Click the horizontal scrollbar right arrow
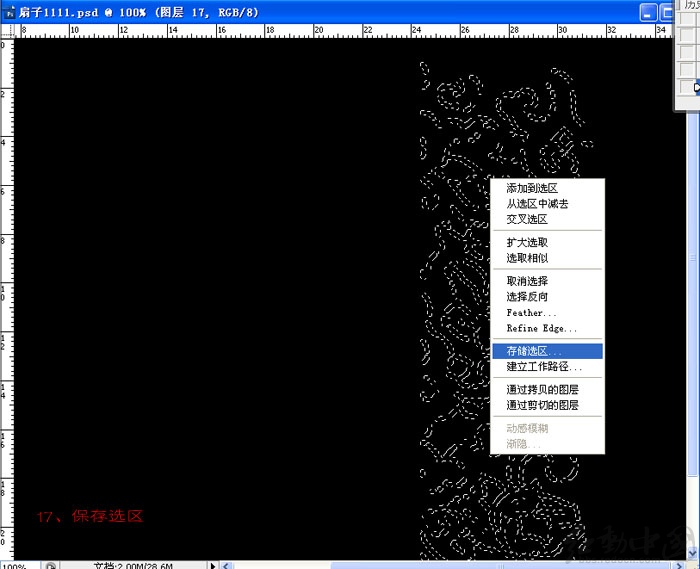This screenshot has height=569, width=700. 680,566
